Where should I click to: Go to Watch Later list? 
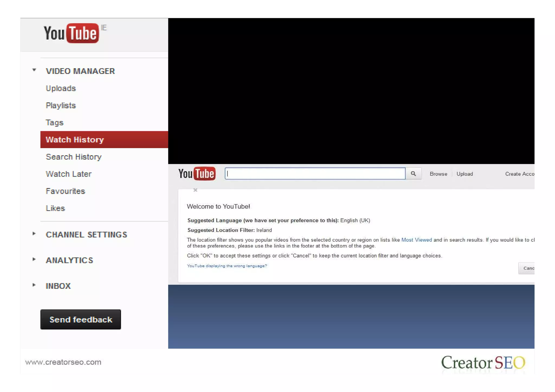[69, 174]
